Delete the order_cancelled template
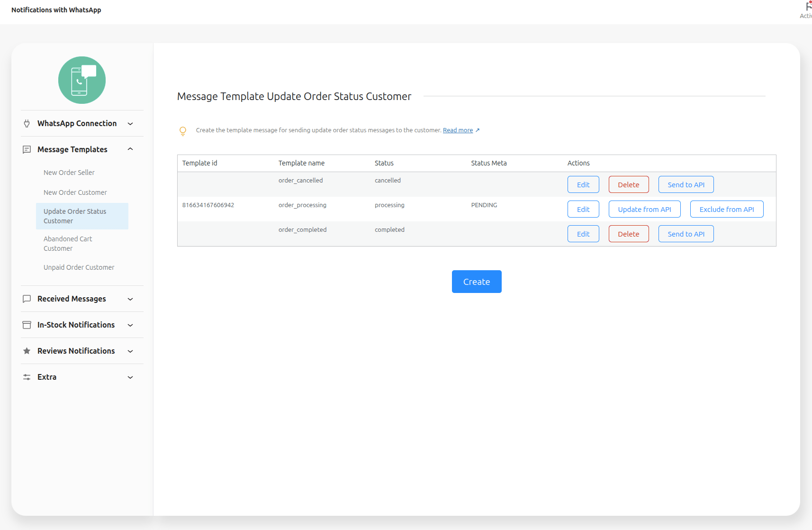 [628, 185]
